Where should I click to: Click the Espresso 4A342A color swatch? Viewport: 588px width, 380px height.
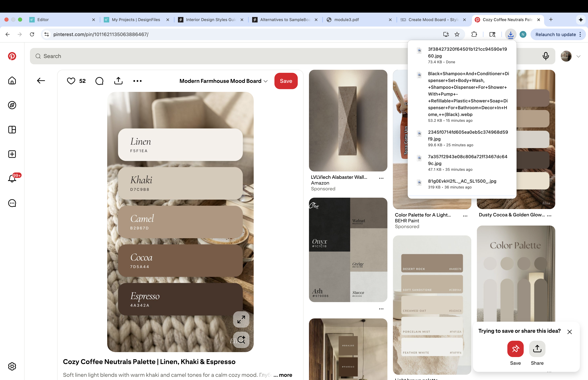(x=180, y=299)
